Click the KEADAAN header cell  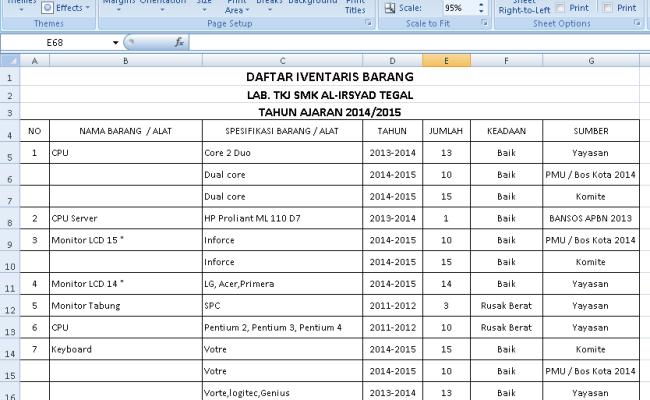coord(506,131)
